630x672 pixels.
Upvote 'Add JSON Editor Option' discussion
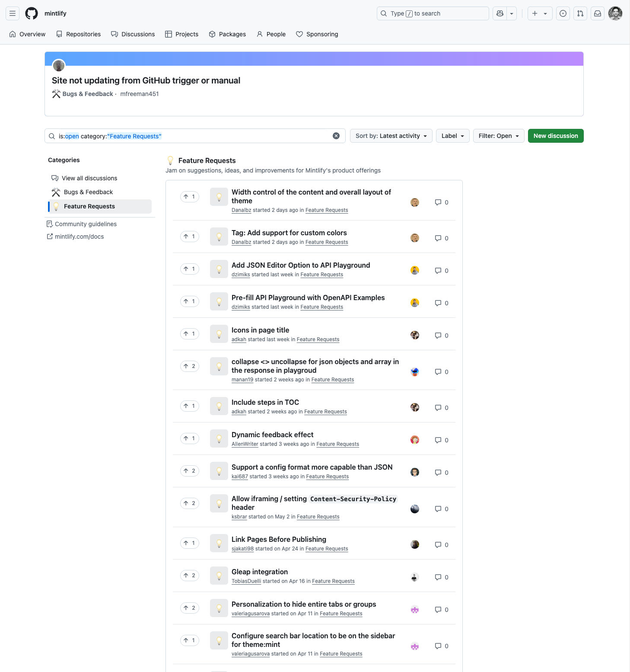(190, 269)
